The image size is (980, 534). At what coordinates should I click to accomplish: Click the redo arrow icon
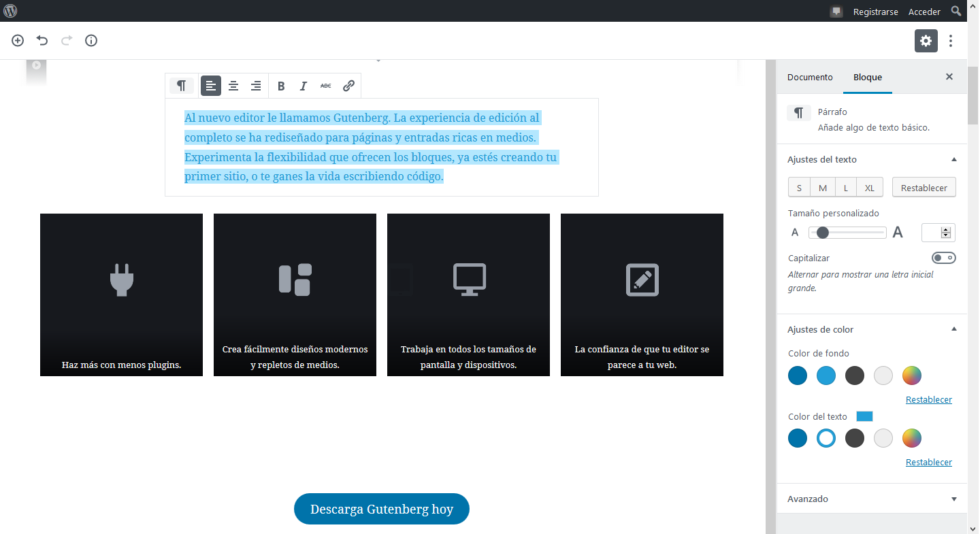[x=67, y=41]
